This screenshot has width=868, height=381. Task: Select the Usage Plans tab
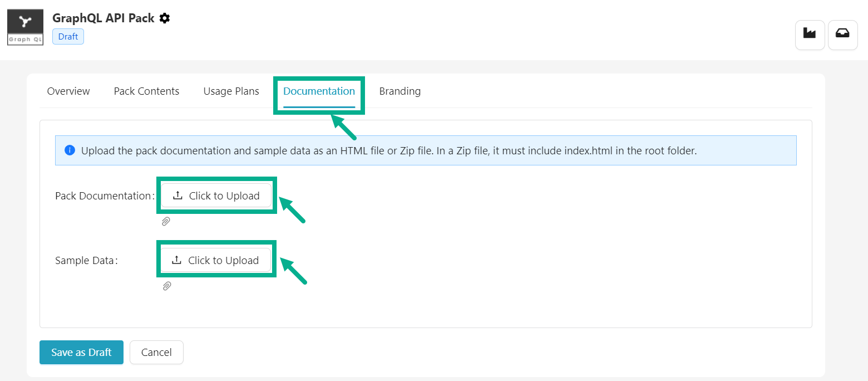tap(231, 91)
